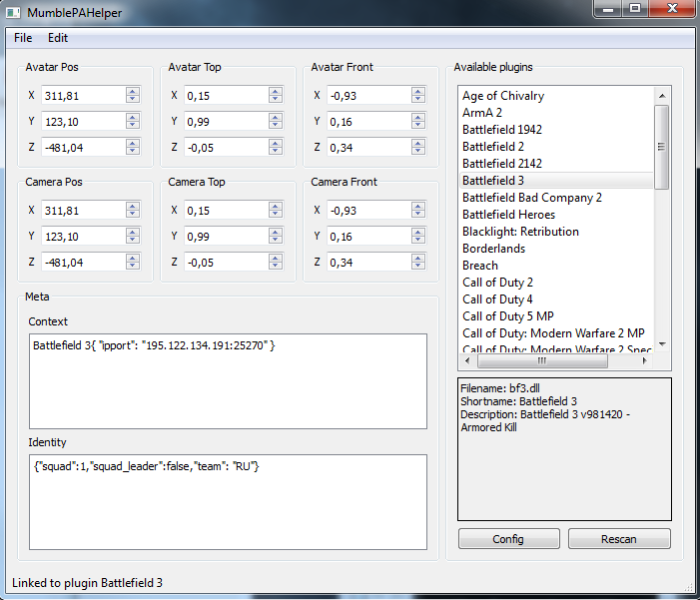
Task: Decrease Avatar Pos Z value with down arrow
Action: [133, 151]
